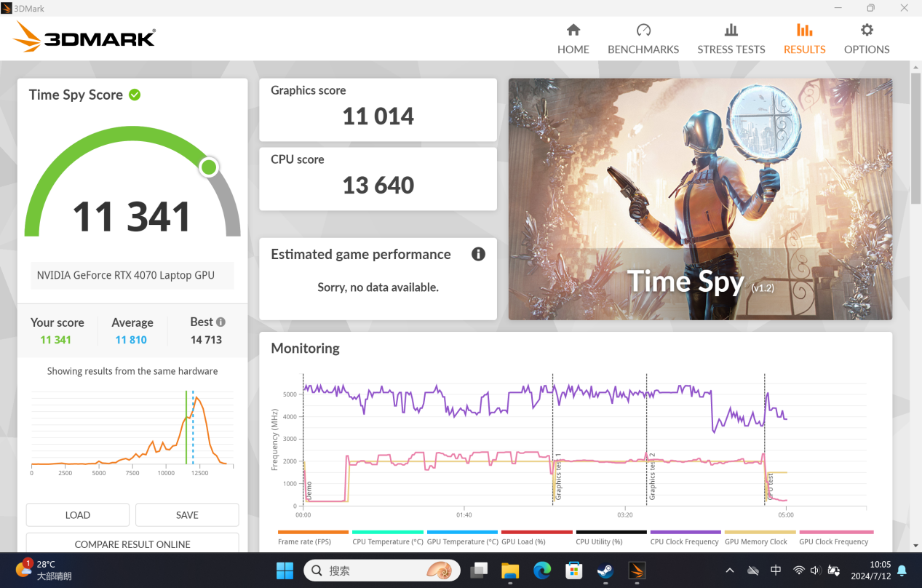Click the 3DMark taskbar icon
This screenshot has width=922, height=588.
point(637,571)
